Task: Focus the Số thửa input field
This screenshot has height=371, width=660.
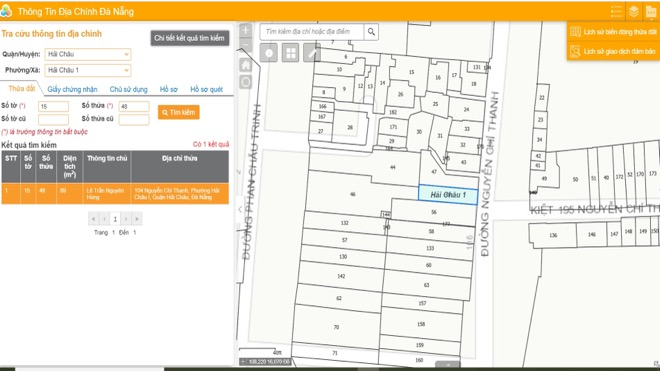Action: click(134, 107)
